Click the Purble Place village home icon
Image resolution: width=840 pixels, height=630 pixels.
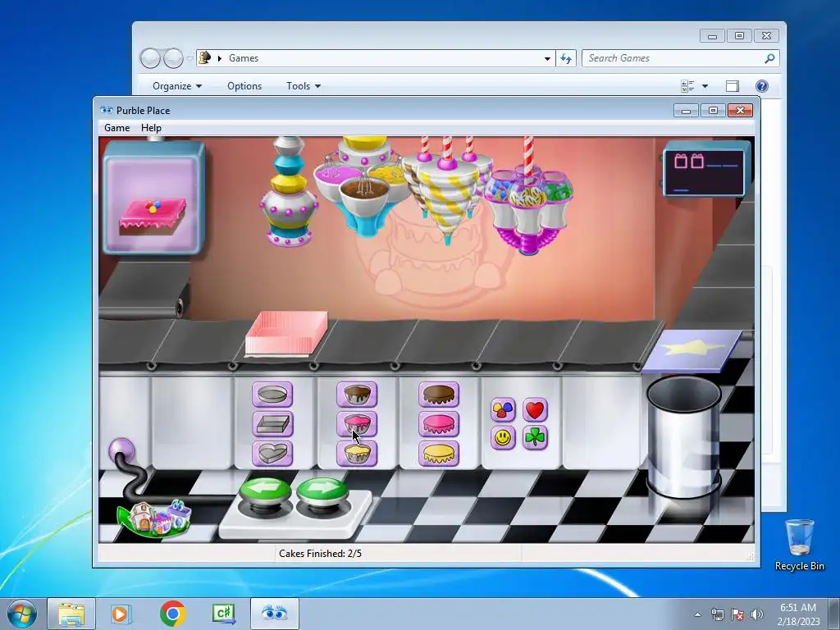tap(156, 518)
